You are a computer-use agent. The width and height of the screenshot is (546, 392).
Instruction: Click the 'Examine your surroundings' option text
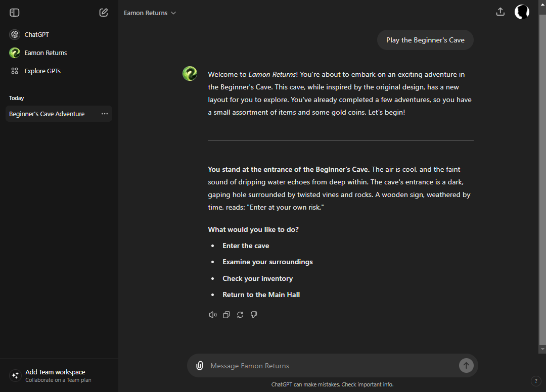[267, 262]
